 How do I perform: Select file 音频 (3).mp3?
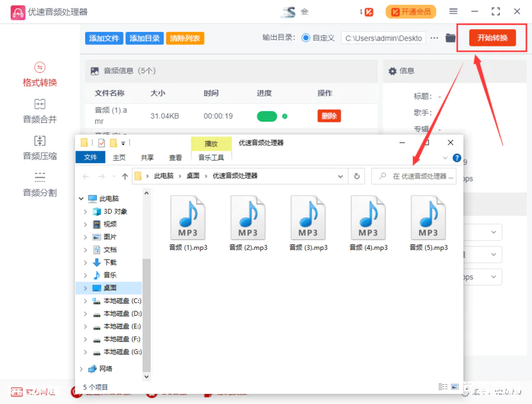click(x=308, y=223)
